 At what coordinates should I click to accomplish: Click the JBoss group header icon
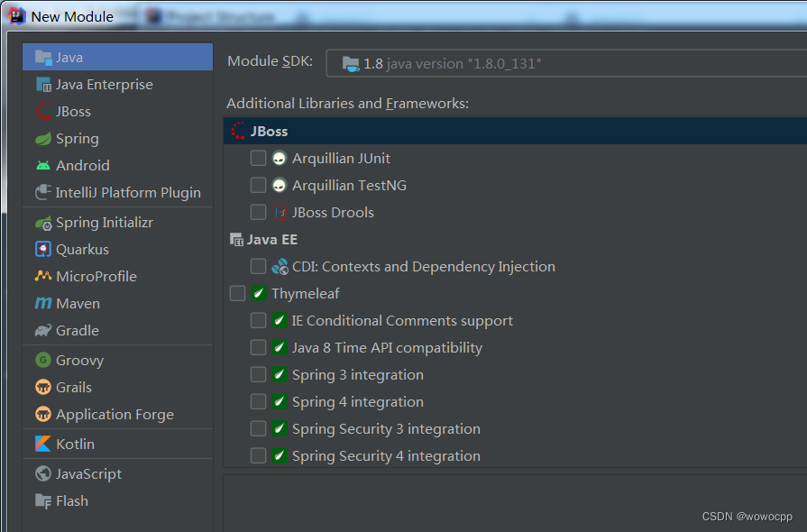pyautogui.click(x=238, y=131)
